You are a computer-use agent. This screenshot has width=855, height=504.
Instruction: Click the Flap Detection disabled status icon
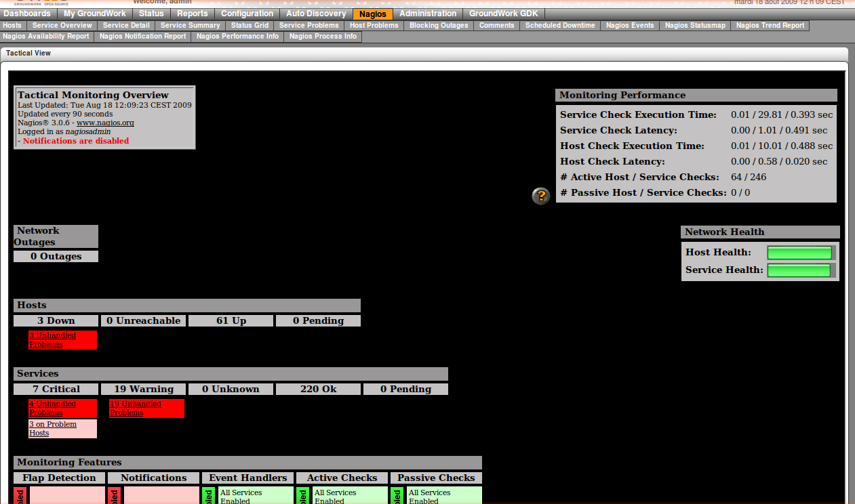tap(19, 495)
